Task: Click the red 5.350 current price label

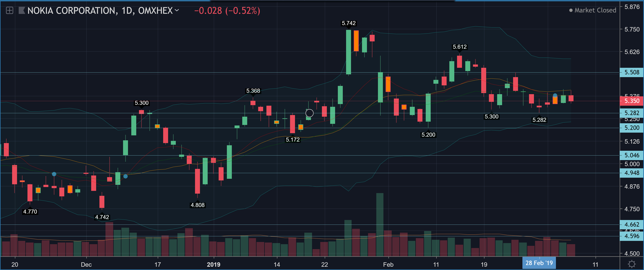Action: [x=632, y=101]
